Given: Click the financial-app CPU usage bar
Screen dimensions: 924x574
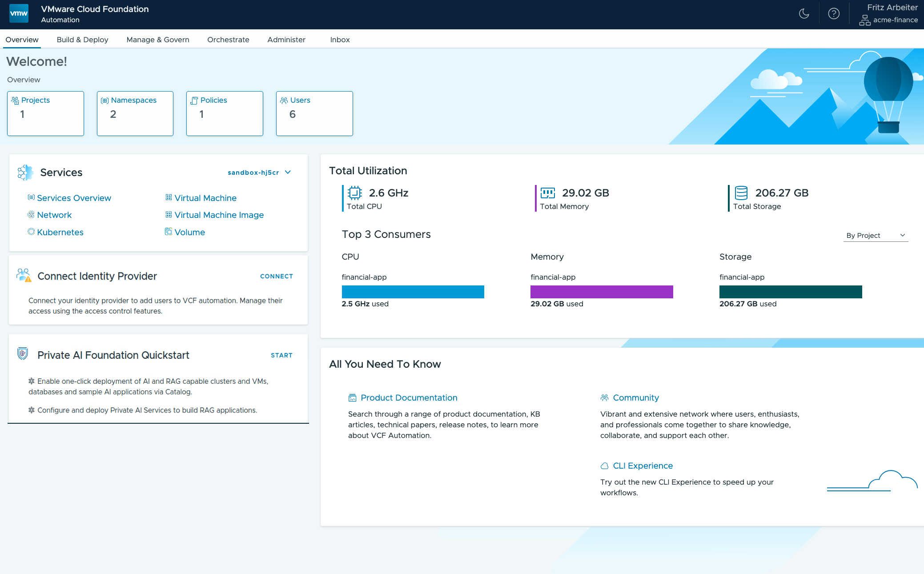Looking at the screenshot, I should [413, 292].
